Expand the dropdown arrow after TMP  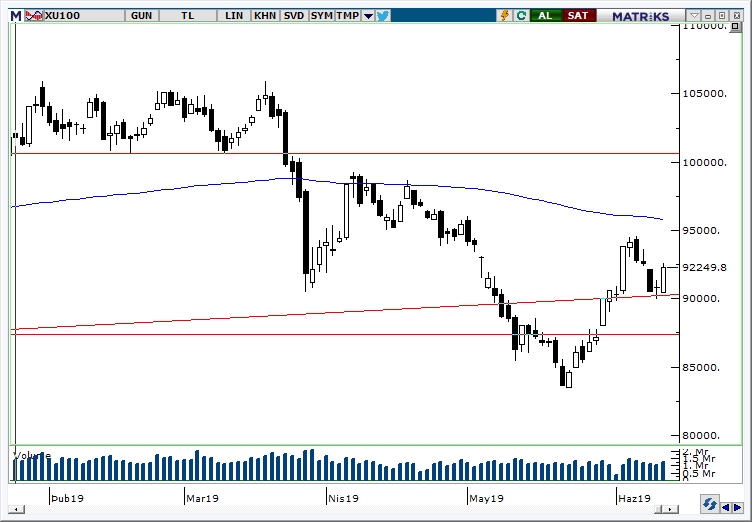(368, 16)
